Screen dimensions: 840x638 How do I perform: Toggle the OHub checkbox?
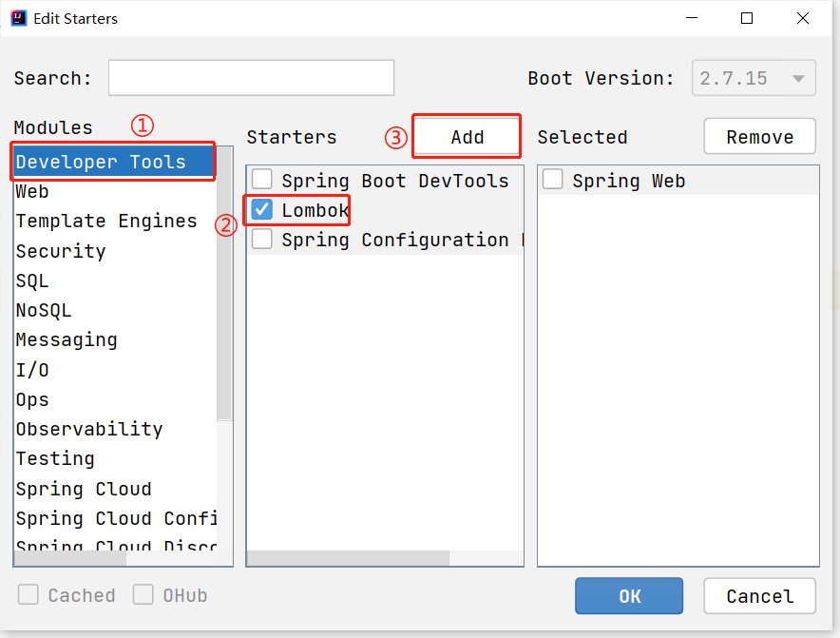point(143,594)
